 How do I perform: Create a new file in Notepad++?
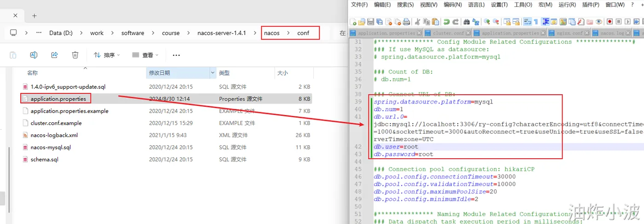(x=352, y=22)
